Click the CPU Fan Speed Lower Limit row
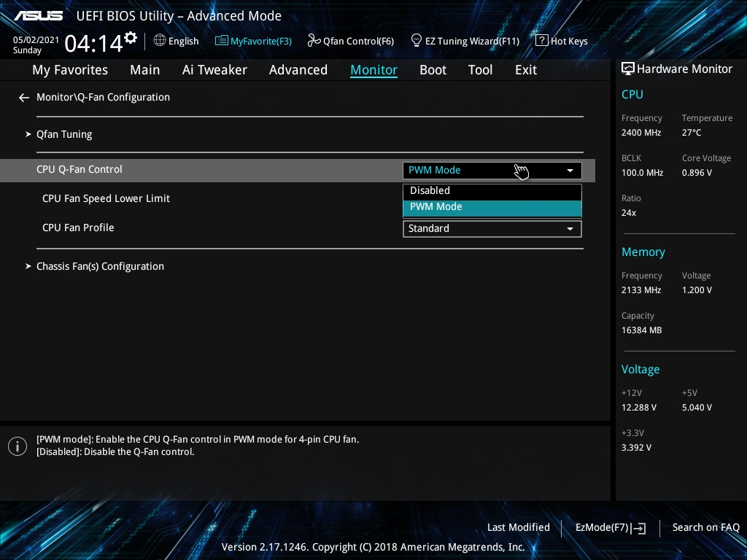Image resolution: width=747 pixels, height=560 pixels. [298, 198]
